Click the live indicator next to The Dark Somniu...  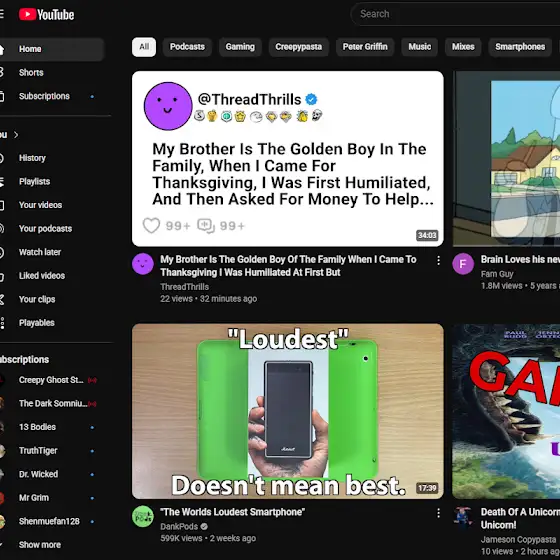[92, 404]
